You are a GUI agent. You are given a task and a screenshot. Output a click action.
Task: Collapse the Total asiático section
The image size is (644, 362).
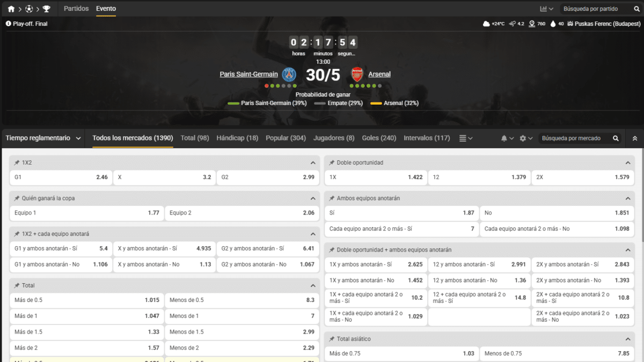tap(628, 339)
